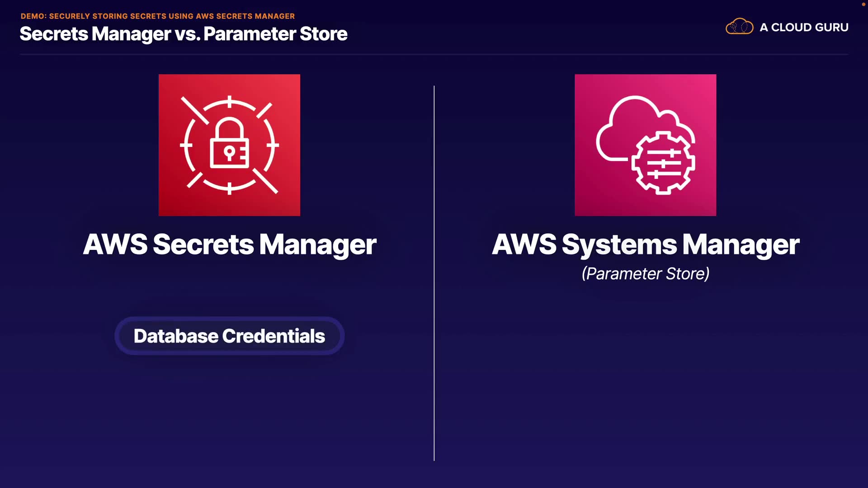Click the 'A CLOUD GURU' brand text
This screenshot has width=868, height=488.
click(804, 28)
